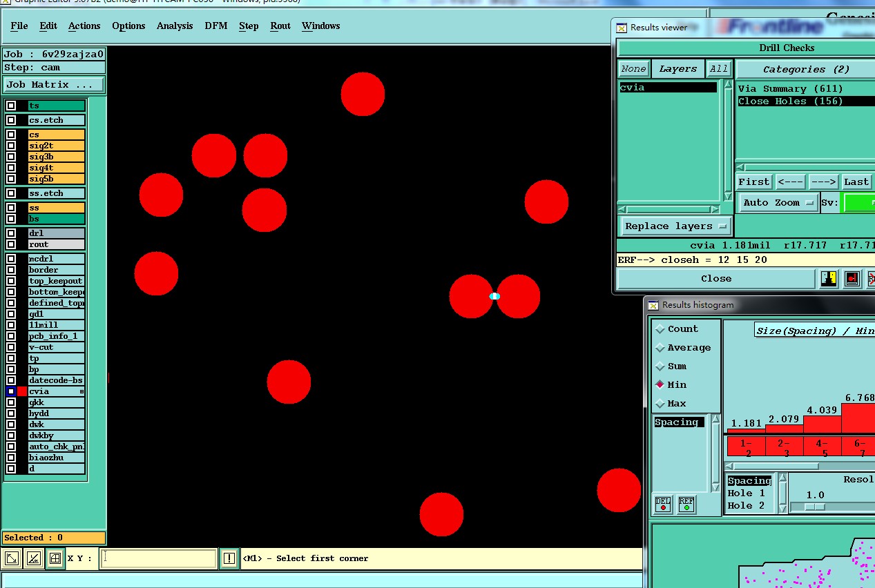Screen dimensions: 875x588
Task: Open the Analysis menu
Action: (175, 26)
